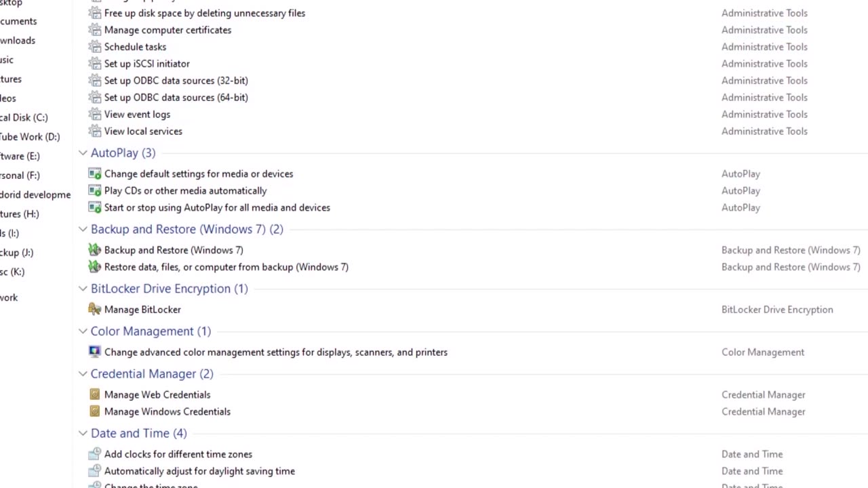This screenshot has width=868, height=488.
Task: Collapse the AutoPlay (3) group
Action: tap(83, 153)
